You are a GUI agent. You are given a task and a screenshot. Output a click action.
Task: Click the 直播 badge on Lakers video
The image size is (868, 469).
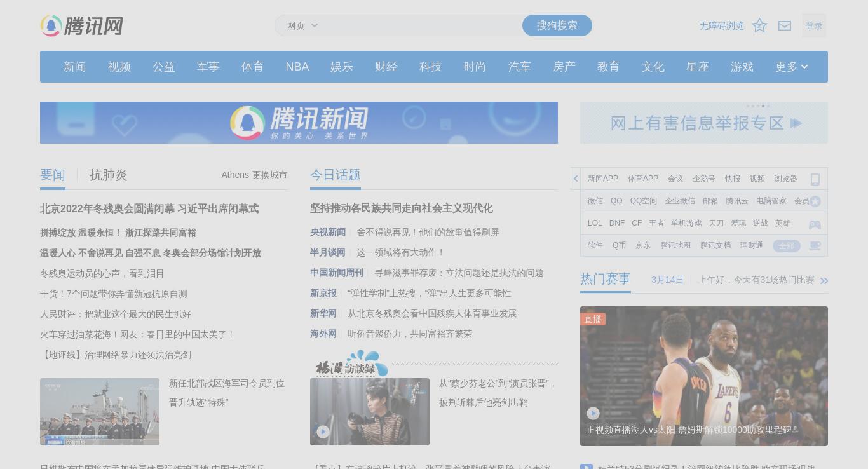[593, 319]
